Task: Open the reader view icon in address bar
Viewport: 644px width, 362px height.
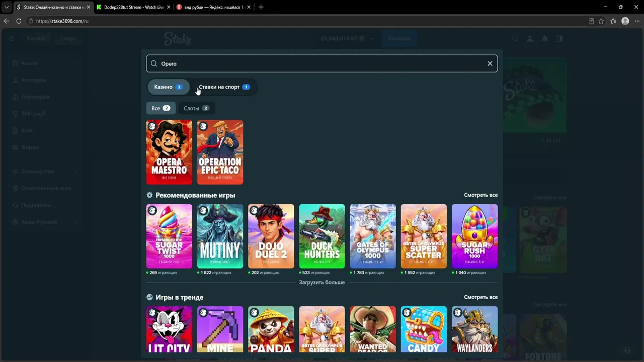Action: pyautogui.click(x=592, y=21)
